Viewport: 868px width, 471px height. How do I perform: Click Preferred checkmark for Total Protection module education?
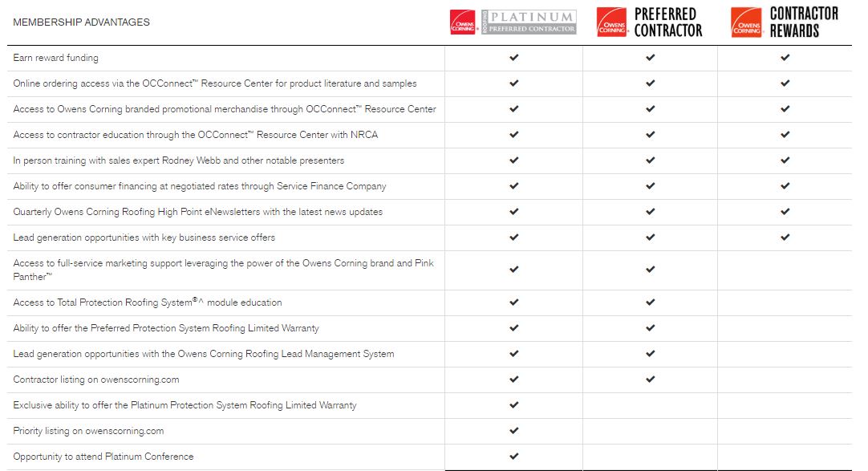coord(650,302)
